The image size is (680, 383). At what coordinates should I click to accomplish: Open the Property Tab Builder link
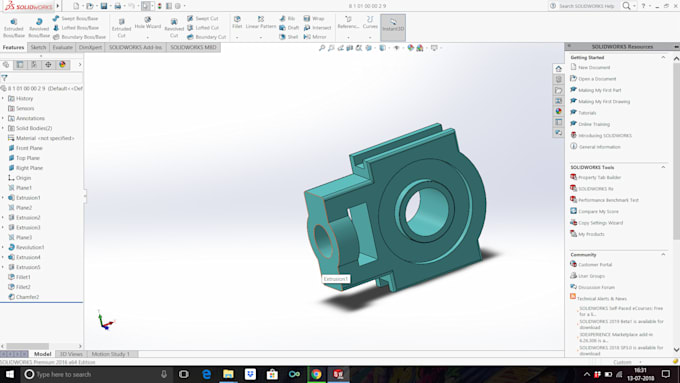point(599,177)
